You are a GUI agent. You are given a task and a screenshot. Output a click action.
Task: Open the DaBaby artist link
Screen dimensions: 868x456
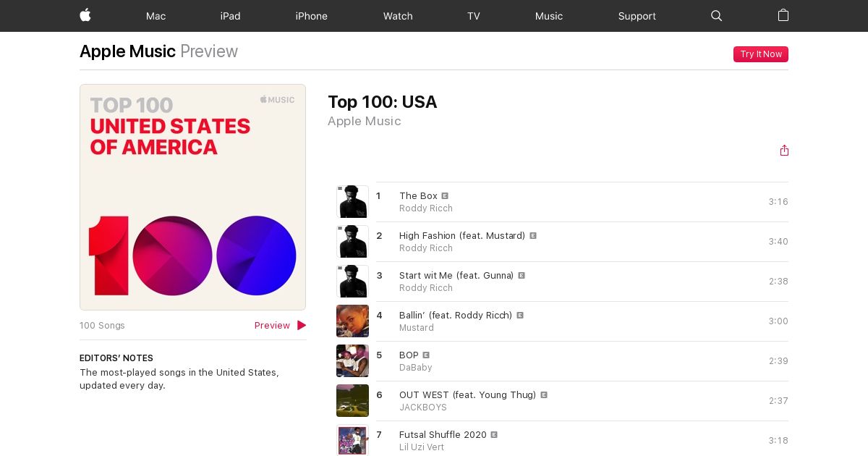pyautogui.click(x=416, y=368)
